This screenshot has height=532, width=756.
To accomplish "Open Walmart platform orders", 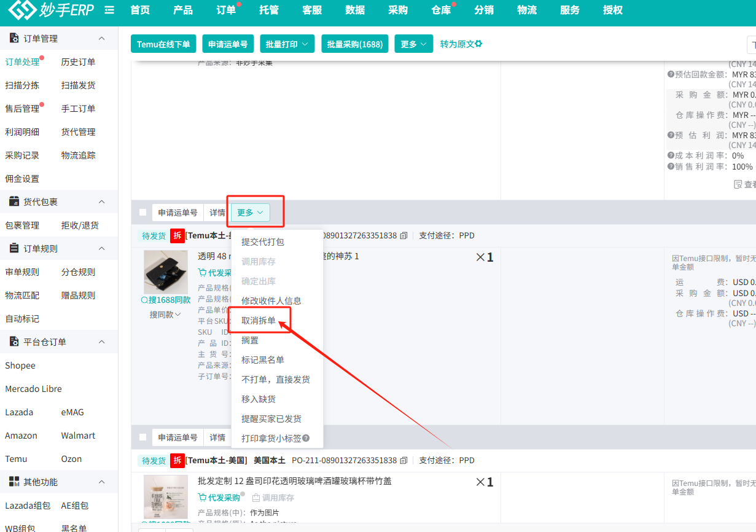I will point(78,436).
